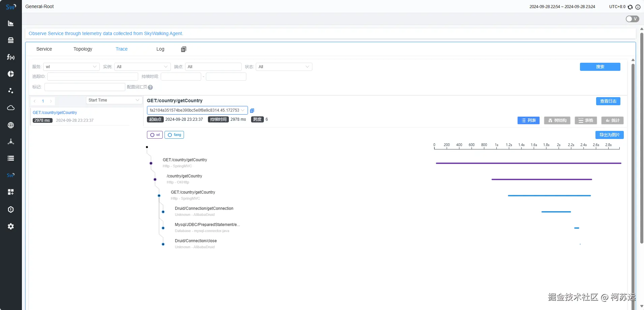Open the 实例 dropdown
The image size is (644, 310).
point(143,67)
